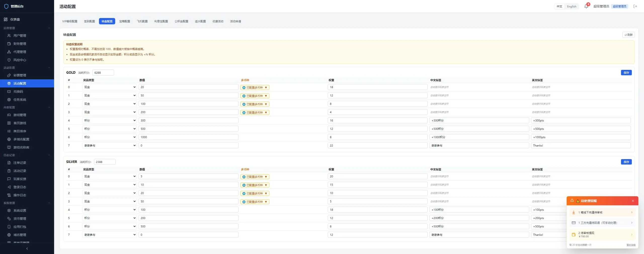Open the notification bell icon
The width and height of the screenshot is (644, 254).
(586, 6)
